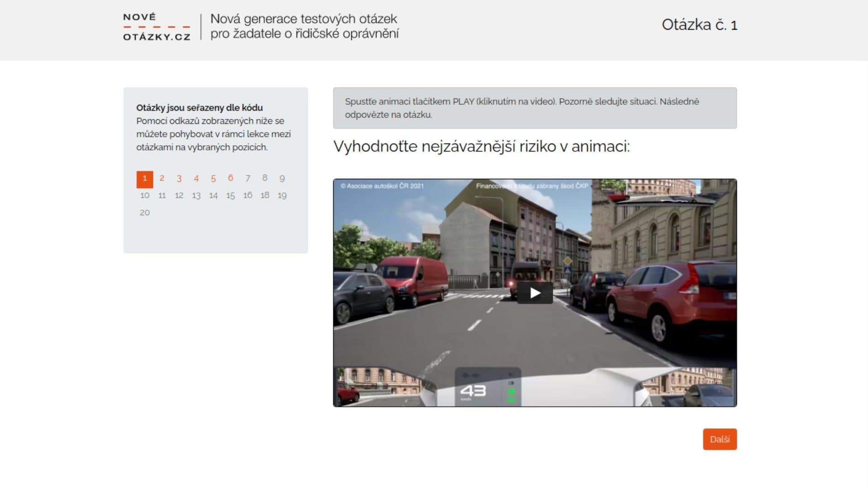
Task: Open question 7
Action: tap(247, 178)
